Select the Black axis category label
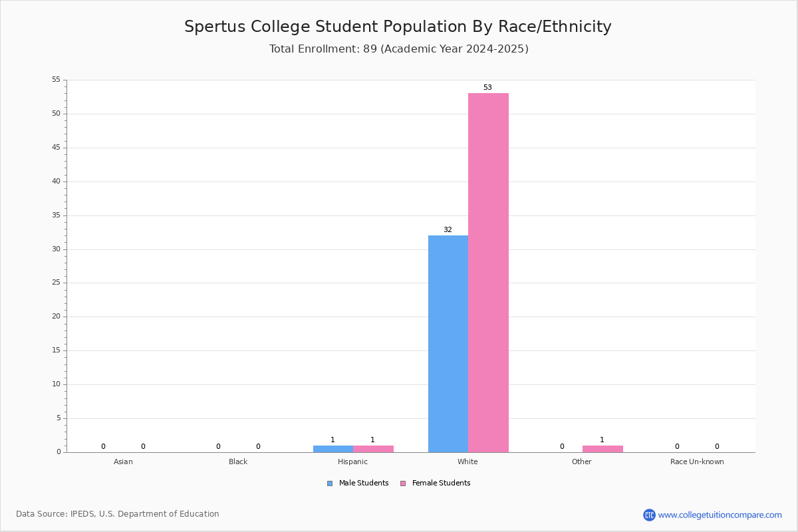Image resolution: width=798 pixels, height=532 pixels. (238, 462)
